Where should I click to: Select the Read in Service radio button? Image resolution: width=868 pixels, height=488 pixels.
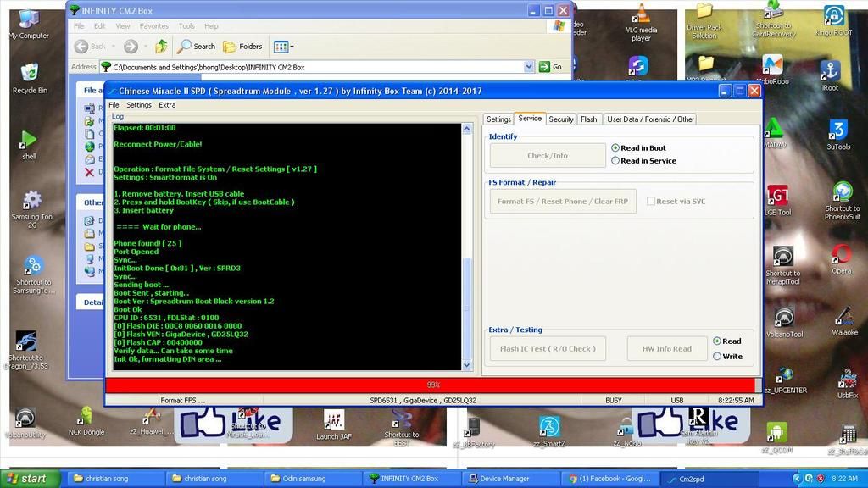point(615,161)
